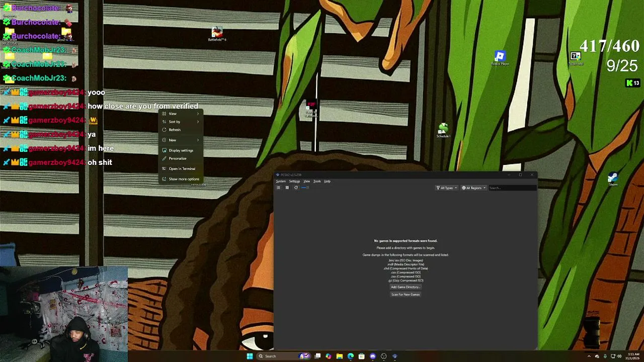The image size is (644, 362).
Task: Open the network tray icon
Action: pos(612,356)
